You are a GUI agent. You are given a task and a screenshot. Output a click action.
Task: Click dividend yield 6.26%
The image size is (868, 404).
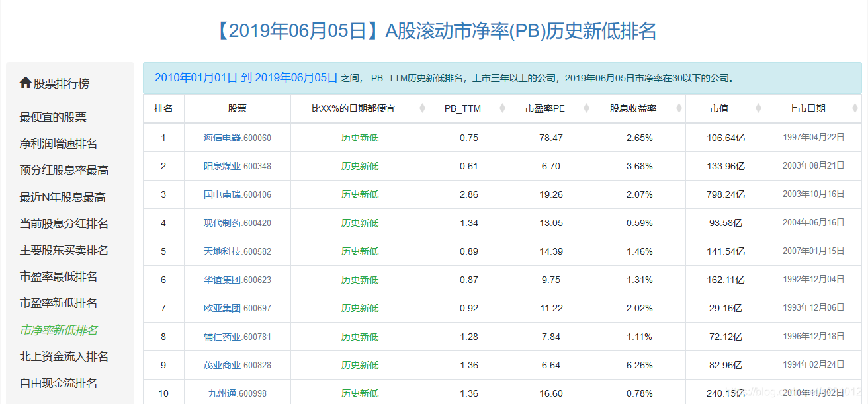639,365
